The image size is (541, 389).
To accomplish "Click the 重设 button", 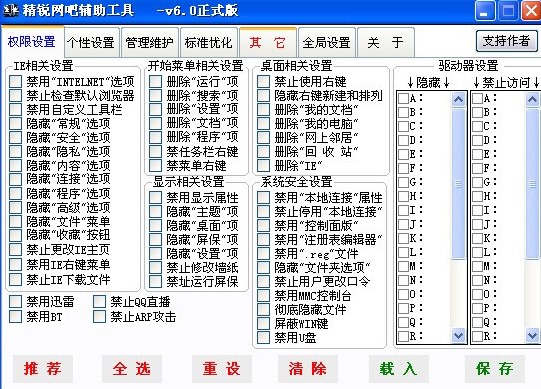I will [x=222, y=369].
